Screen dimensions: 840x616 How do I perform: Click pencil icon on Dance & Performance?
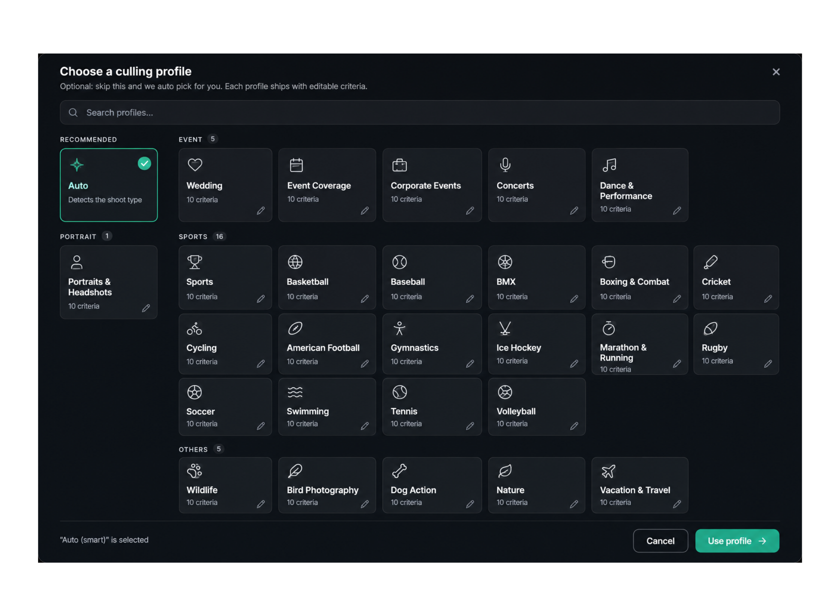pos(677,210)
